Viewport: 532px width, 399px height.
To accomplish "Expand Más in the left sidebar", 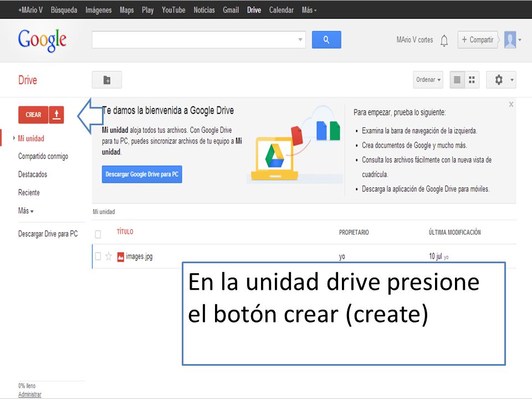I will pyautogui.click(x=26, y=211).
